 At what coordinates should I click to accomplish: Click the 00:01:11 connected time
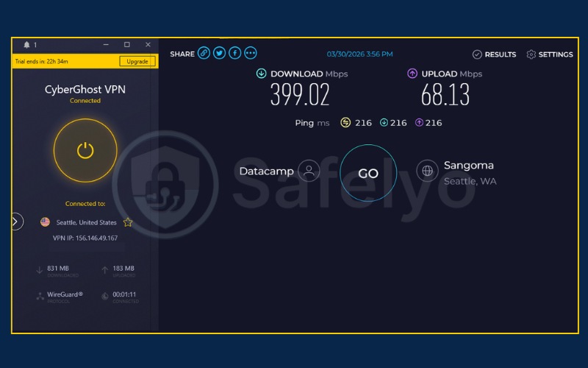point(124,294)
